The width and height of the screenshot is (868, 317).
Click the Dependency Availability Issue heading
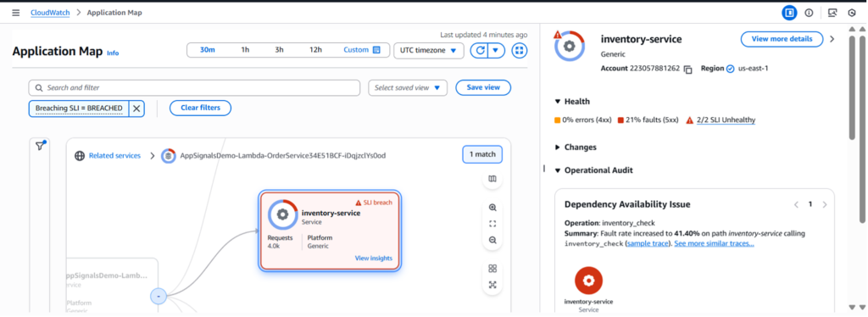pyautogui.click(x=627, y=204)
